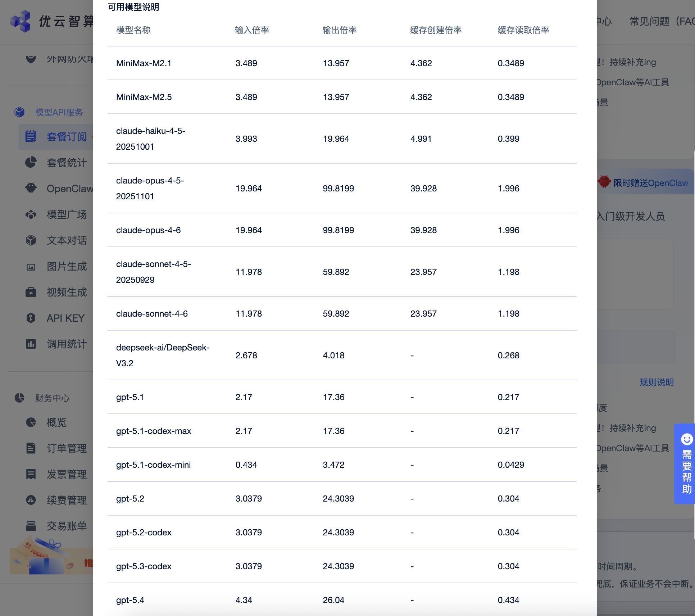Click claude-sonnet-4-5-20250929 model name
The height and width of the screenshot is (616, 695).
154,272
